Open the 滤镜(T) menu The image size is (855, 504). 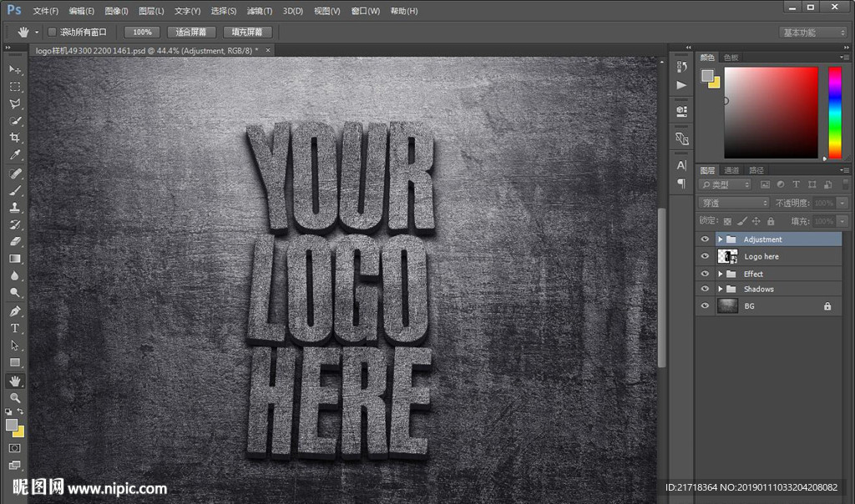(x=260, y=11)
